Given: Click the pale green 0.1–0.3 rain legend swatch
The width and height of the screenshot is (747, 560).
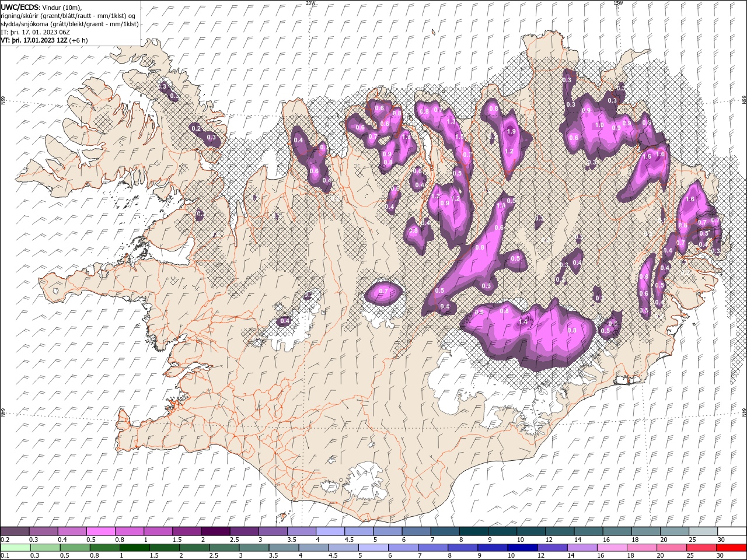Looking at the screenshot, I should [x=15, y=548].
